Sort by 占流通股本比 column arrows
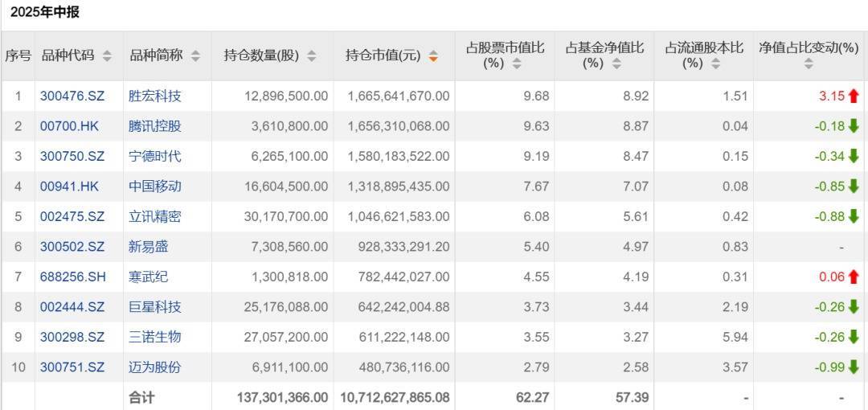The height and width of the screenshot is (410, 868). coord(716,64)
